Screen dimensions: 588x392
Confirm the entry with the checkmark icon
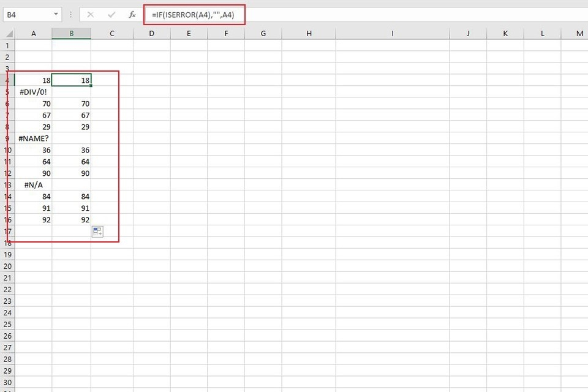[x=111, y=15]
